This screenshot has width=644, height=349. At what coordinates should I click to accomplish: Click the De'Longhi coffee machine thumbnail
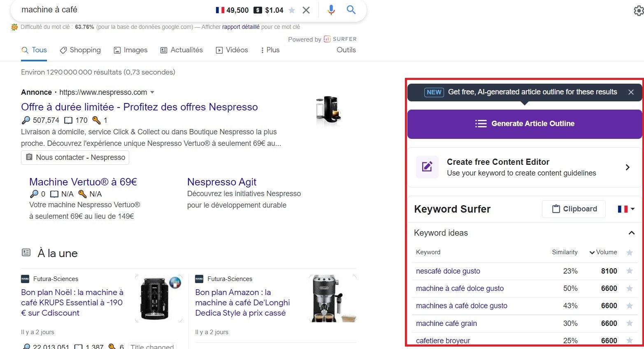(332, 299)
